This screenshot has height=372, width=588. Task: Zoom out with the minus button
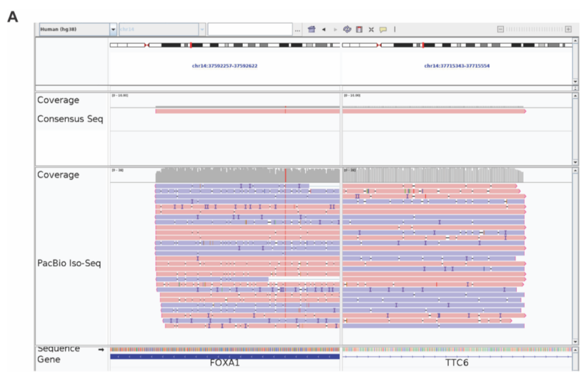click(501, 29)
